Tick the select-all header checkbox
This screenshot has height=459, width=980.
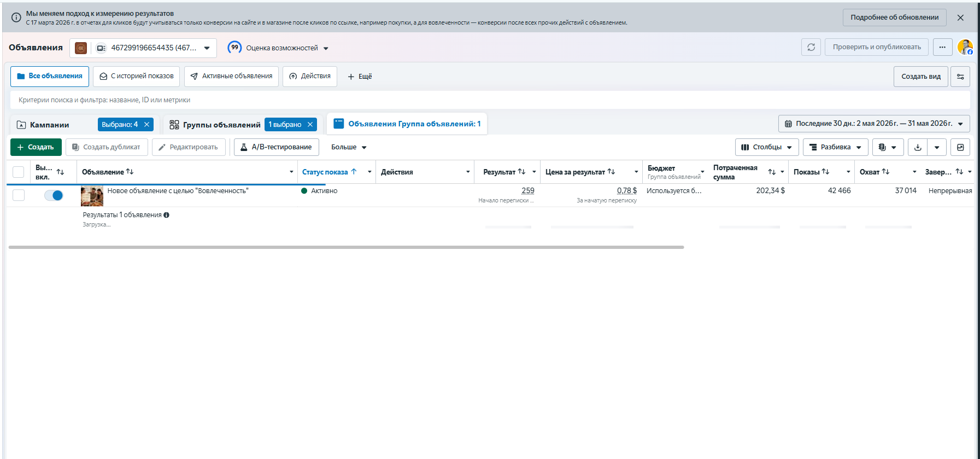click(x=18, y=172)
